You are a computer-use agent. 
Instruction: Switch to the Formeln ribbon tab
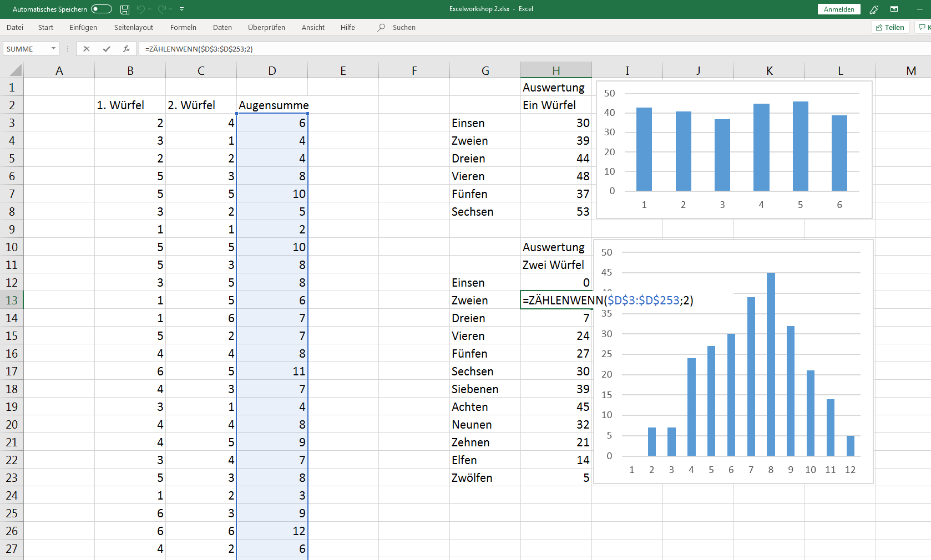[183, 27]
